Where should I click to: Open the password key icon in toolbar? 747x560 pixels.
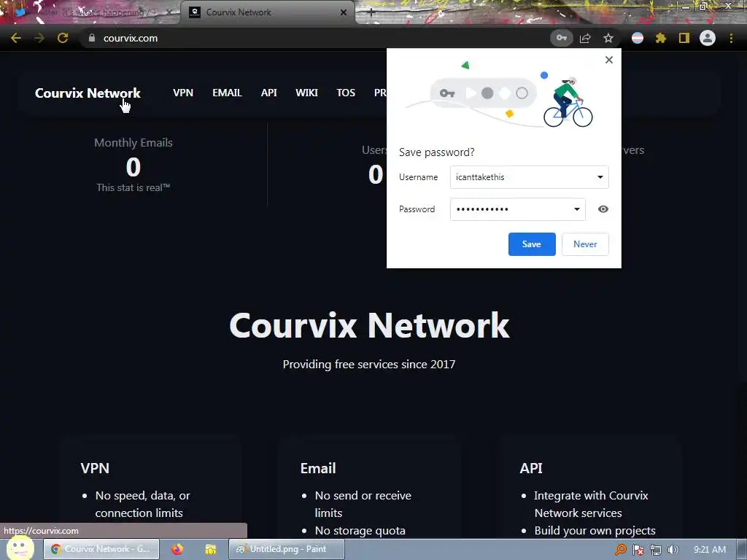click(x=562, y=38)
